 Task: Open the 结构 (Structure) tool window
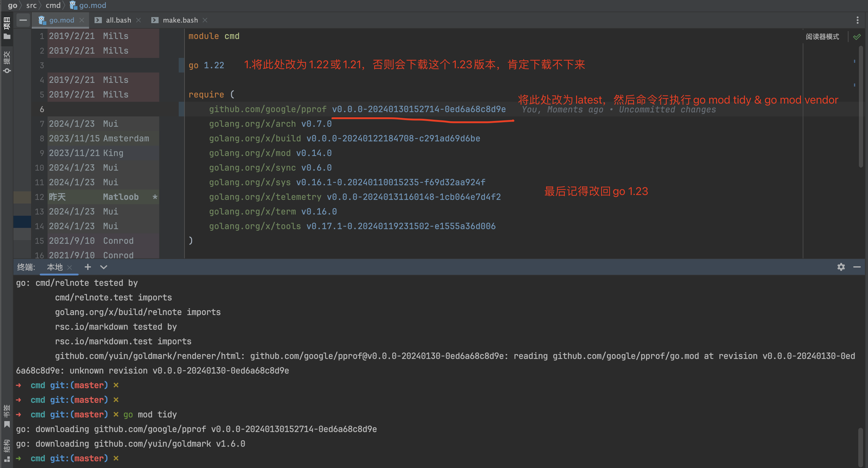point(7,450)
